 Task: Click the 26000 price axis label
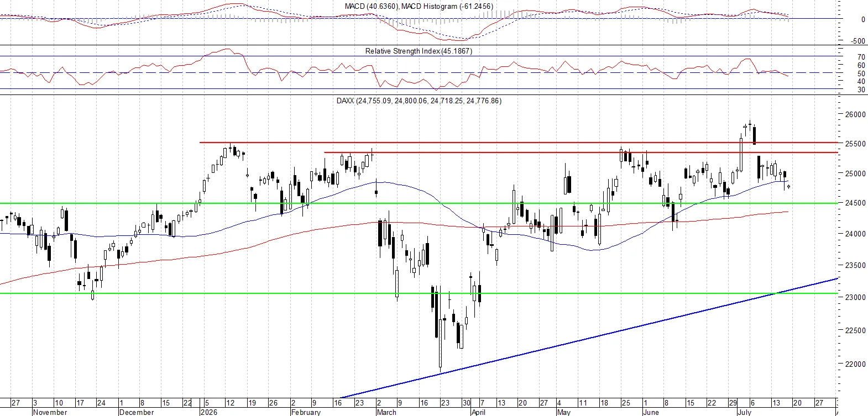(x=855, y=115)
